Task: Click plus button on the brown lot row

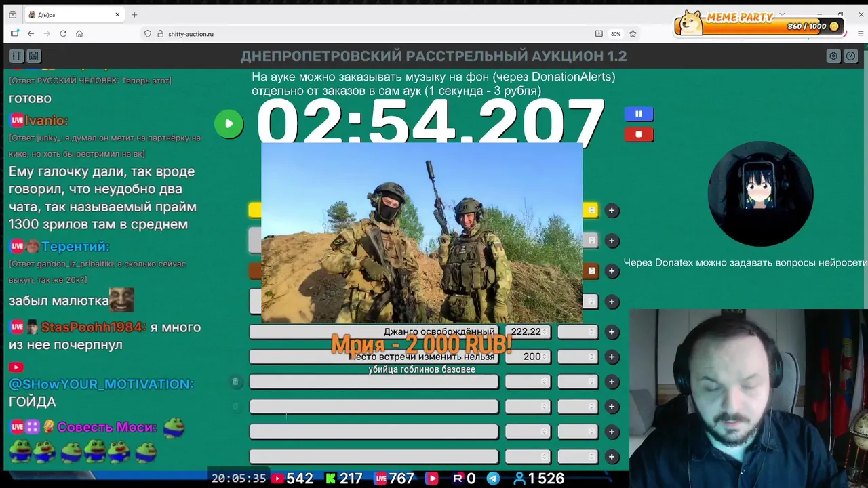Action: (612, 271)
